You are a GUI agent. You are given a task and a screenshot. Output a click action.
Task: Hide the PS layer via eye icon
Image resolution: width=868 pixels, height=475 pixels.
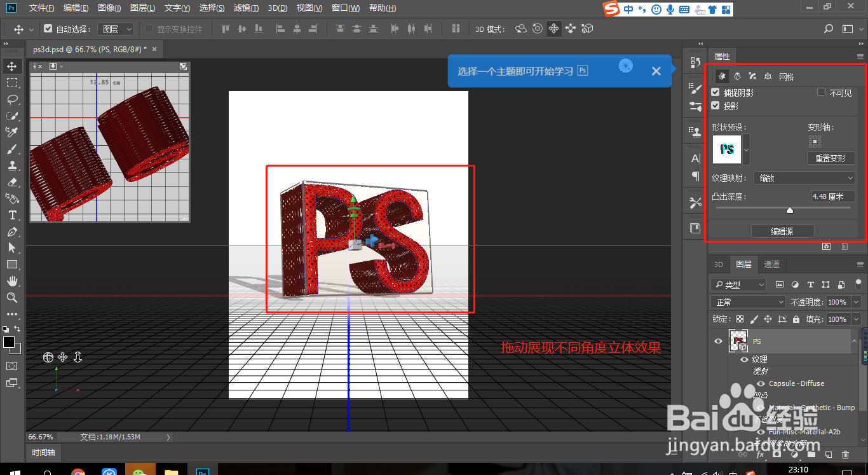click(718, 341)
